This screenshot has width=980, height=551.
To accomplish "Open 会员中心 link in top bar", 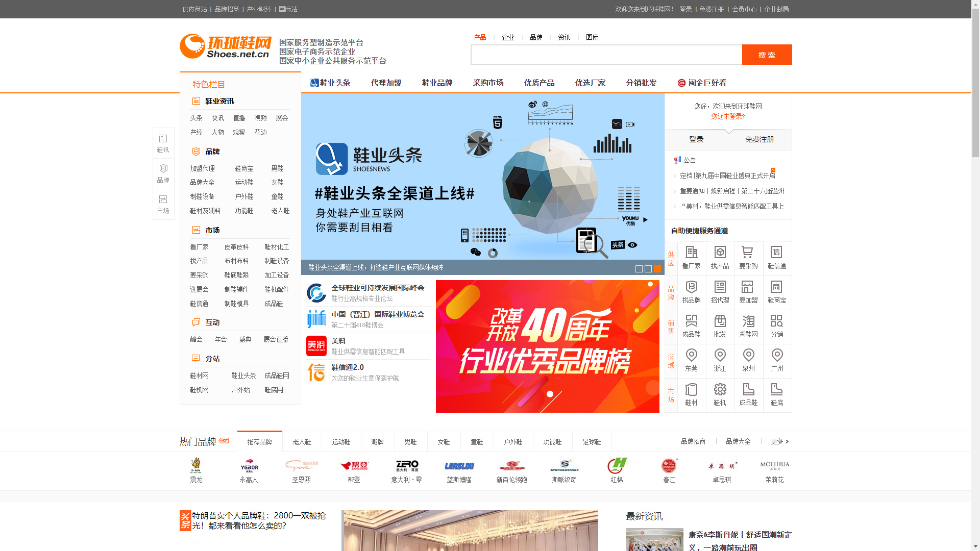I will pos(744,9).
